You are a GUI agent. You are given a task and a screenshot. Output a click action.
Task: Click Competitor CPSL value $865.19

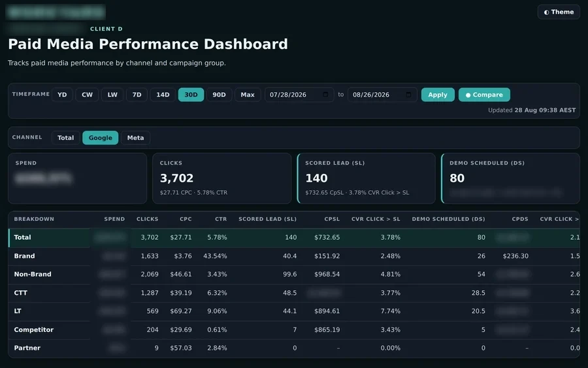327,329
